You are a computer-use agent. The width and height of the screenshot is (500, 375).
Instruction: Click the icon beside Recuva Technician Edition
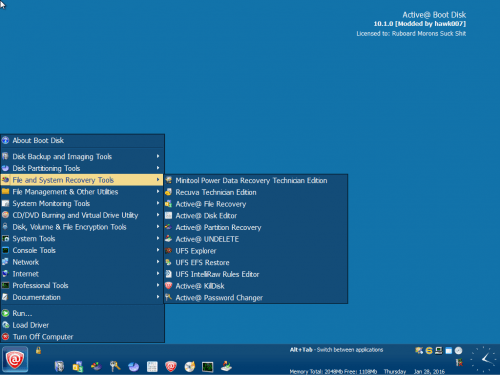coord(169,192)
